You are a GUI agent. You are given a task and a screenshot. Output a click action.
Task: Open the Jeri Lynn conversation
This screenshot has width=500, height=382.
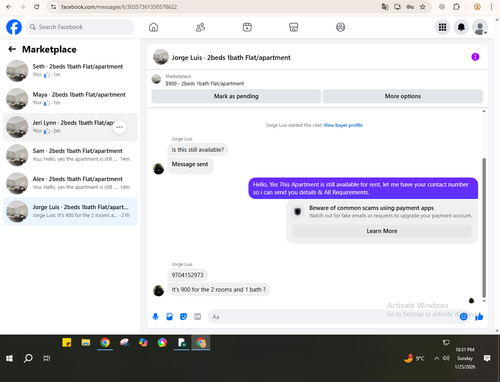coord(70,127)
